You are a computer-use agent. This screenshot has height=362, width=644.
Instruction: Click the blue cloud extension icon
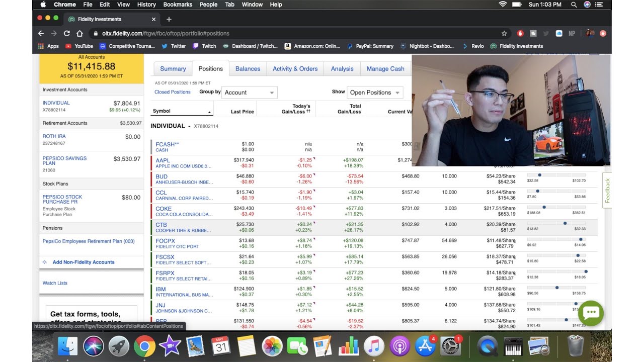(559, 33)
